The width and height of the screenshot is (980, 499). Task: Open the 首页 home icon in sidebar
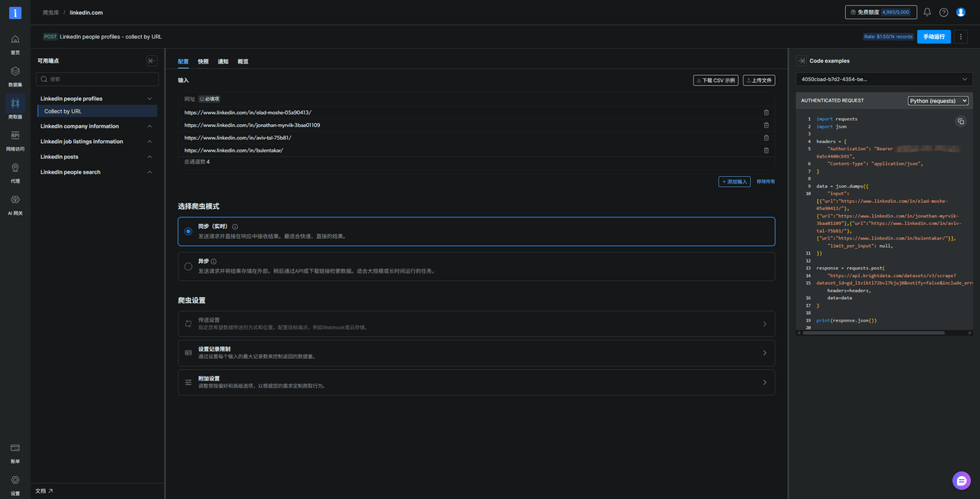(15, 39)
